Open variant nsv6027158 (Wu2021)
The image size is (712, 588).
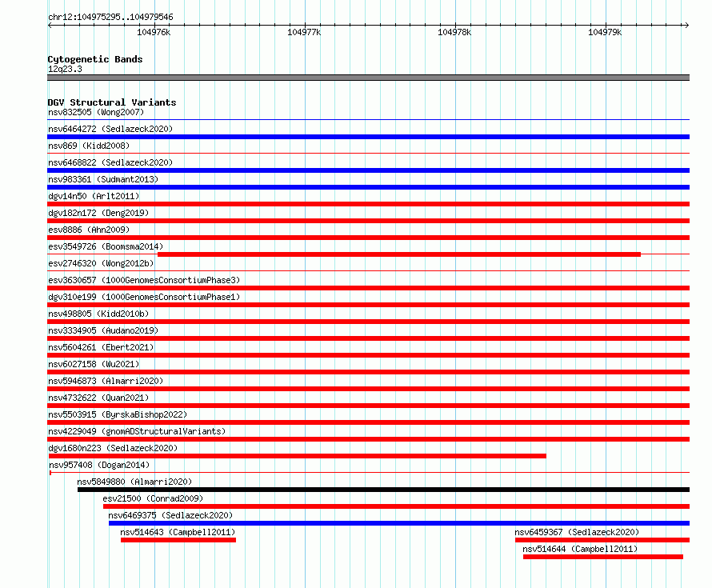(x=94, y=364)
